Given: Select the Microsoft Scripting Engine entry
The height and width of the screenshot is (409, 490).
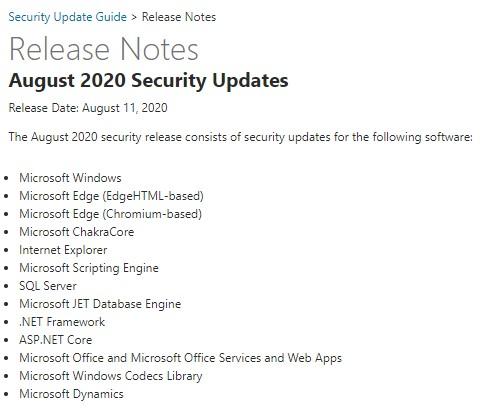Looking at the screenshot, I should [89, 268].
